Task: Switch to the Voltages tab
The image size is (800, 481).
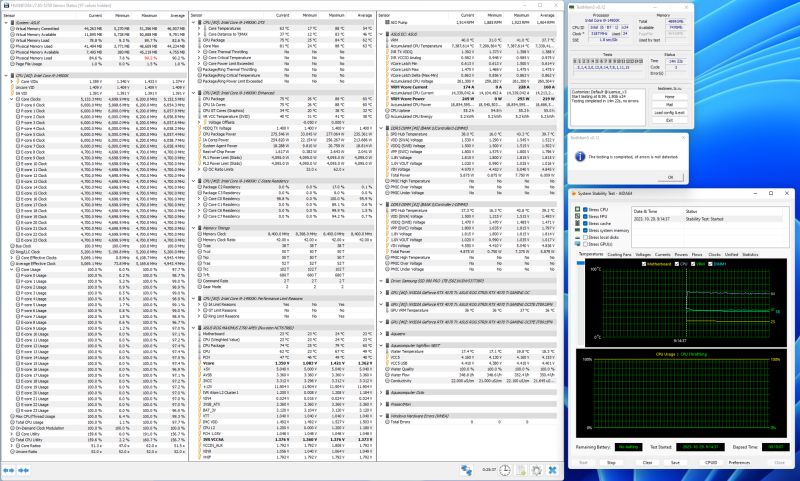Action: [643, 254]
